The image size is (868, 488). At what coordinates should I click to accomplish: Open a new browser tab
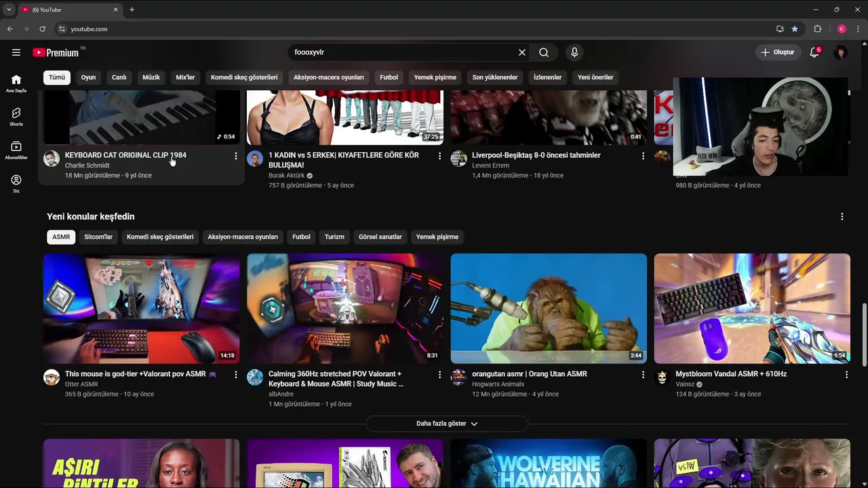132,9
